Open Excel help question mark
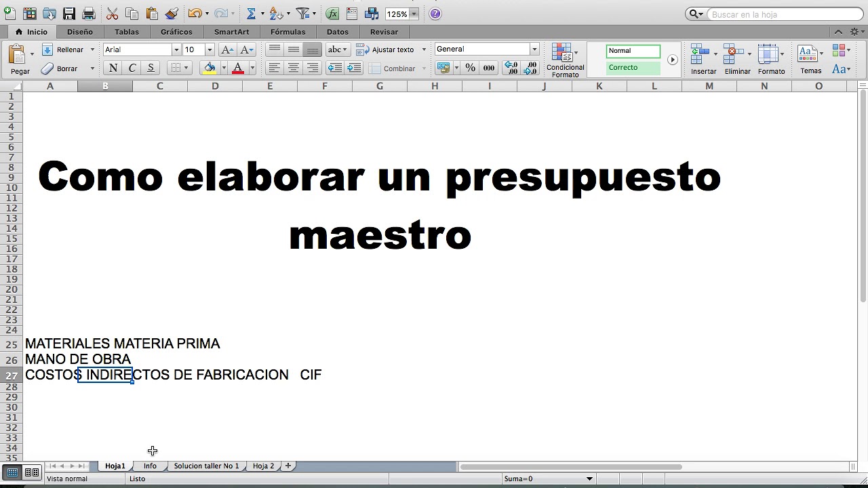 [x=435, y=14]
